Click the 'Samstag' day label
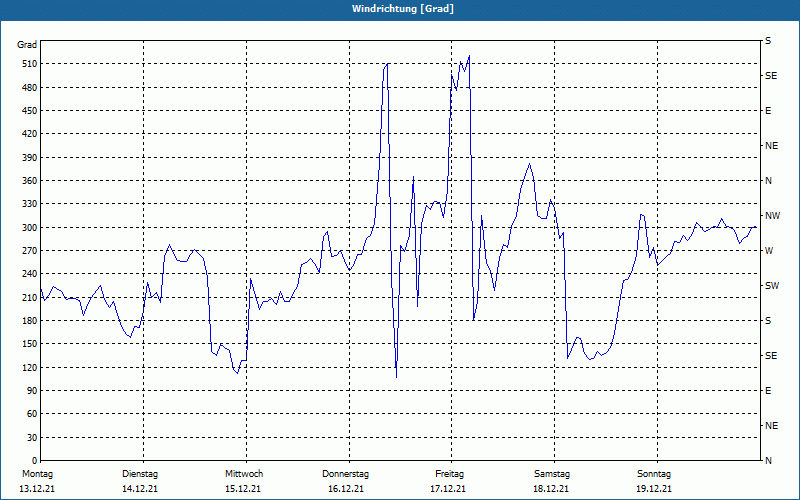Screen dimensions: 800x500 552,474
